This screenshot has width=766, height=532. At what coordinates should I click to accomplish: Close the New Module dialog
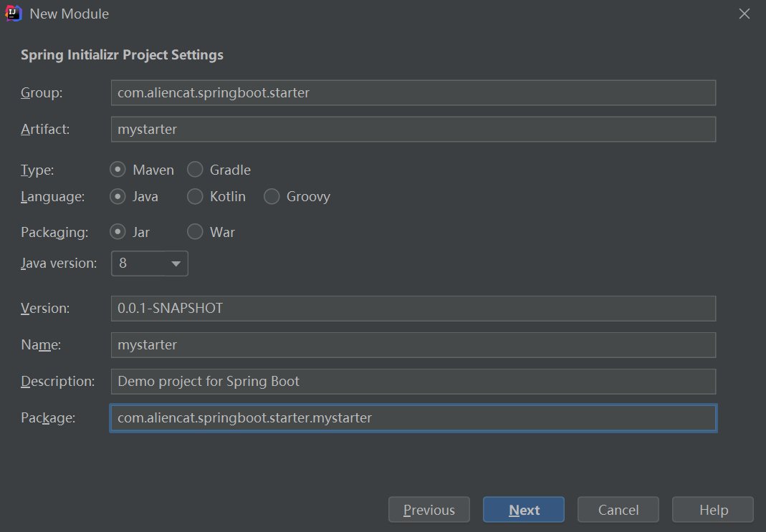(x=745, y=14)
